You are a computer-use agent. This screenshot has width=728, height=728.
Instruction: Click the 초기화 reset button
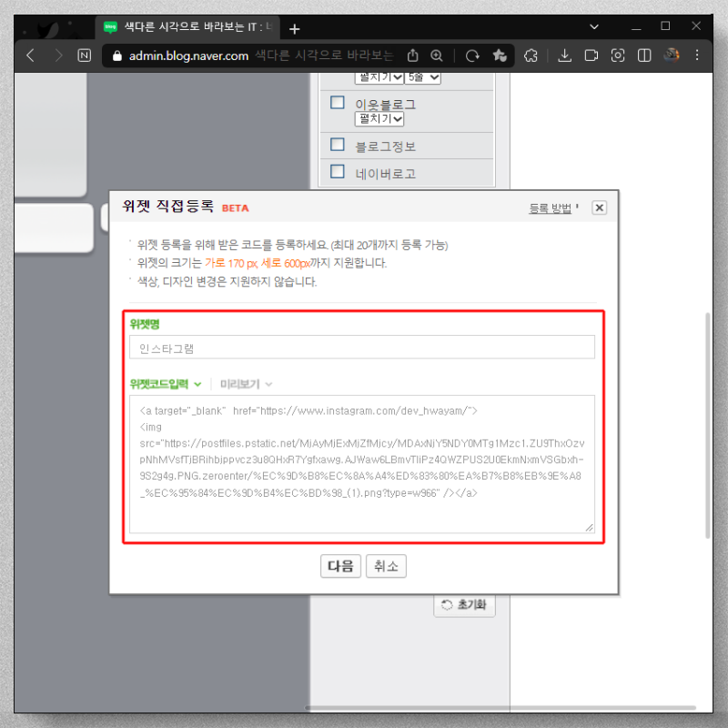tap(464, 605)
